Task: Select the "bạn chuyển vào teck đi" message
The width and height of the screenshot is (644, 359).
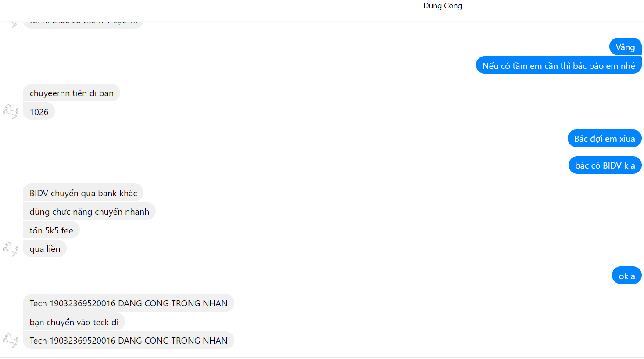Action: click(x=74, y=322)
